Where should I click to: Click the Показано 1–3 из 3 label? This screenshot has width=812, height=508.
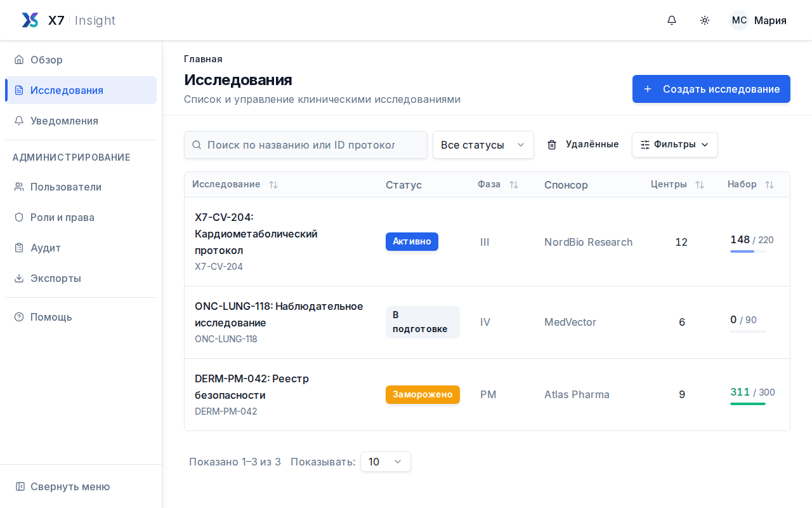tap(235, 462)
